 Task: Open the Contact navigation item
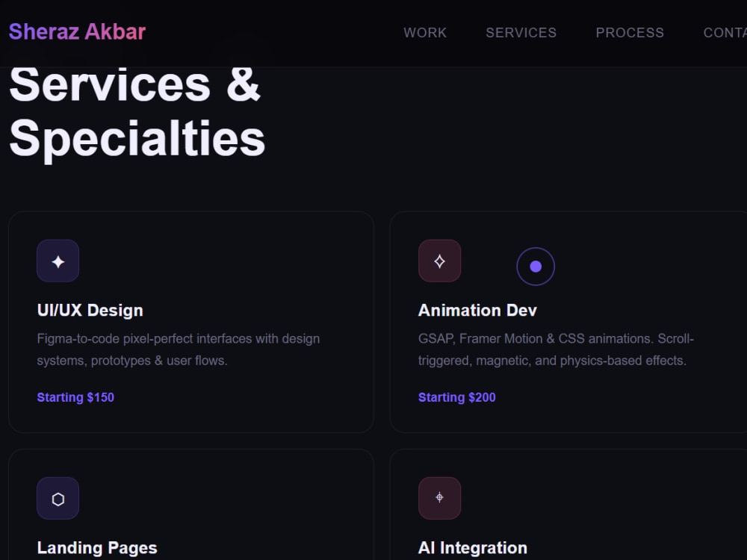(x=725, y=32)
